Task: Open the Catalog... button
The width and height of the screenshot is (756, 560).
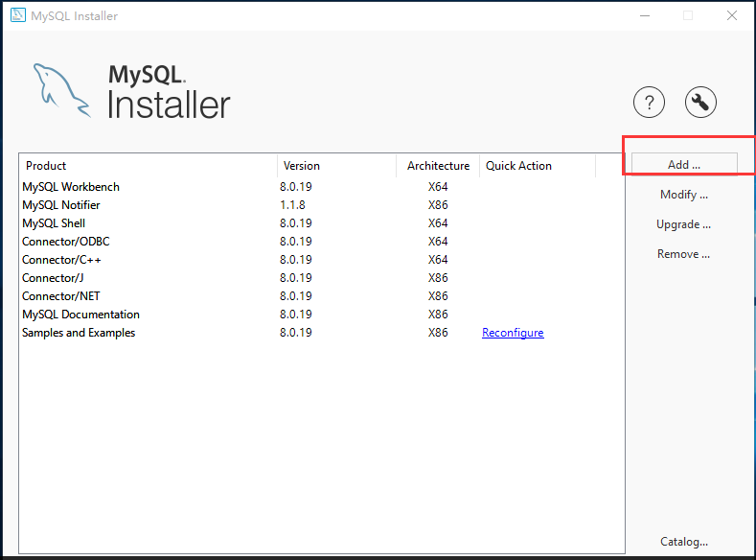Action: click(684, 542)
